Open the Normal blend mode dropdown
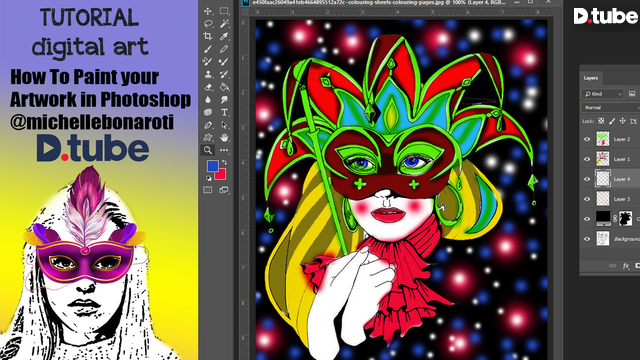Viewport: 640px width, 360px height. pos(611,107)
